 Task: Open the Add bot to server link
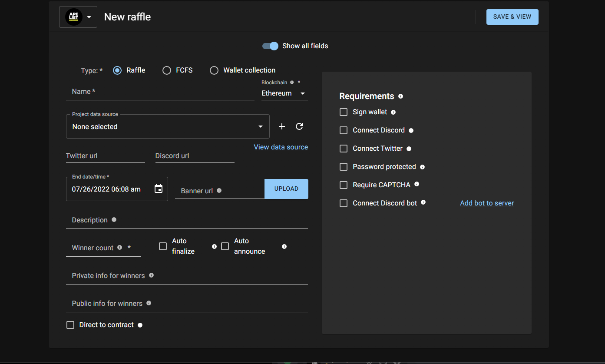(x=487, y=203)
